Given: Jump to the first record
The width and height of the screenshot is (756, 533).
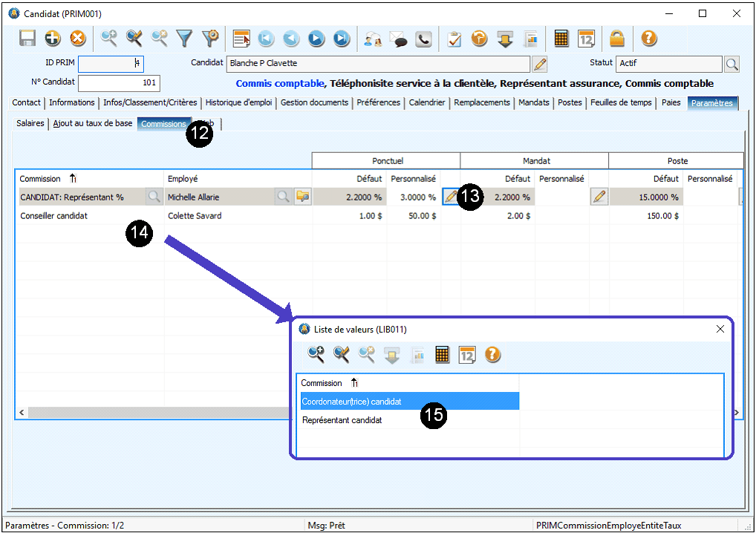Looking at the screenshot, I should [x=266, y=39].
